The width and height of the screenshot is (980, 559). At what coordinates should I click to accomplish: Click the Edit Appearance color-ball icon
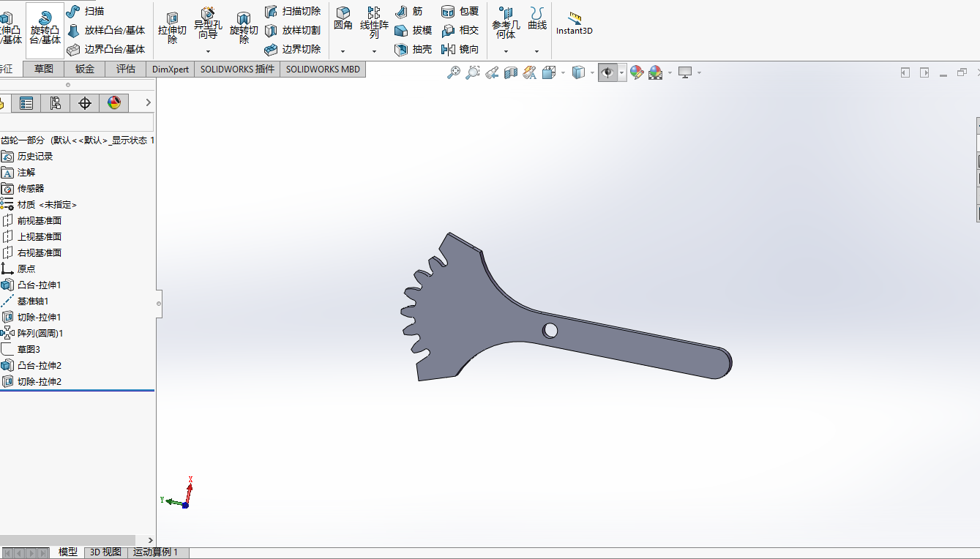click(x=637, y=72)
